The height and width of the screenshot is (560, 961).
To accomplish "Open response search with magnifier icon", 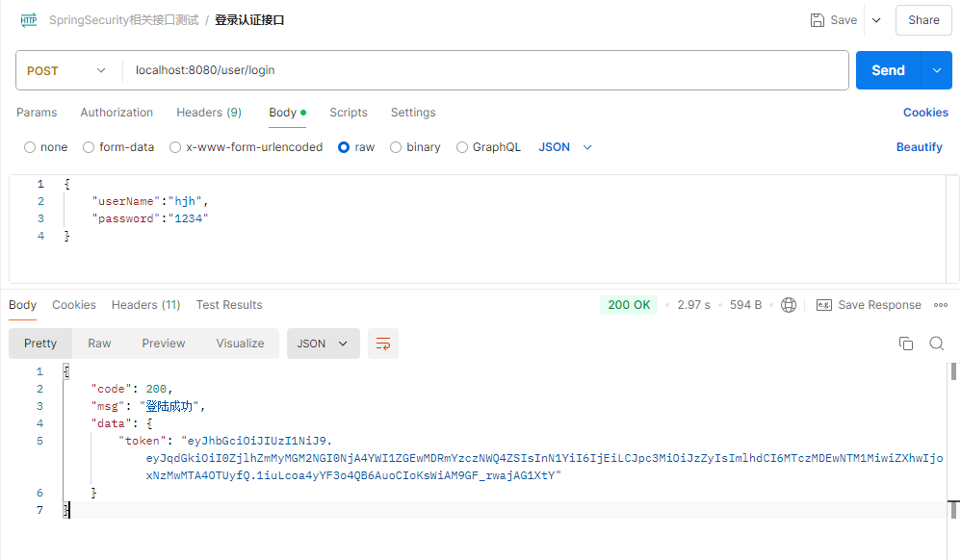I will (x=937, y=344).
